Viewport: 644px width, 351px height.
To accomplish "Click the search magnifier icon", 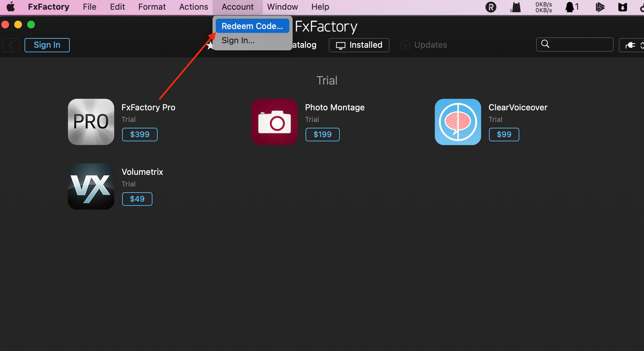I will pyautogui.click(x=545, y=44).
